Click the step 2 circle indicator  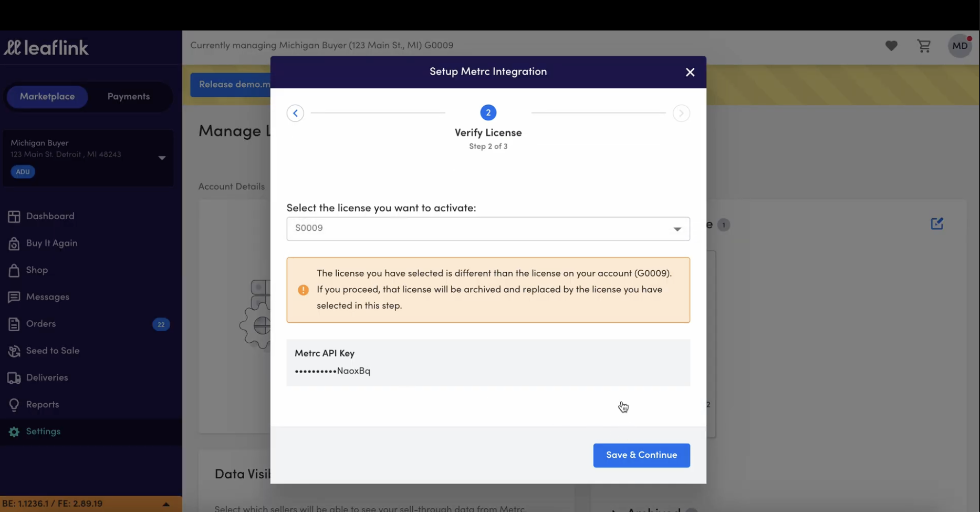pos(488,112)
